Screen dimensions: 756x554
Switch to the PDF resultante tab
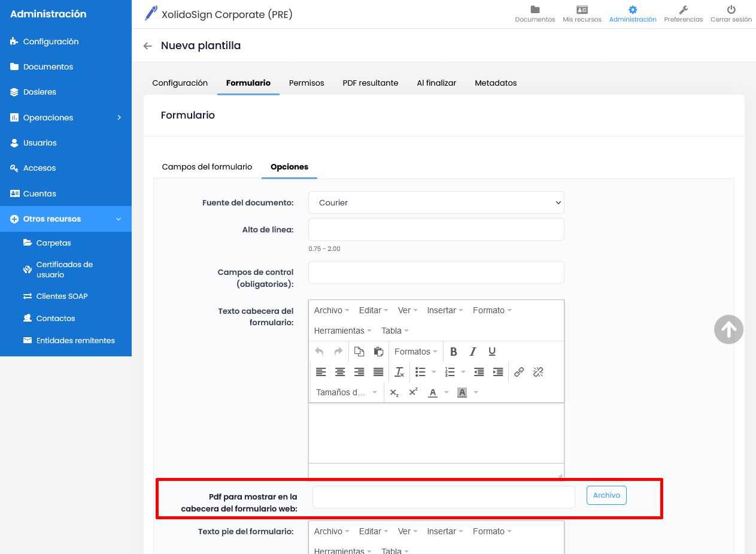370,83
